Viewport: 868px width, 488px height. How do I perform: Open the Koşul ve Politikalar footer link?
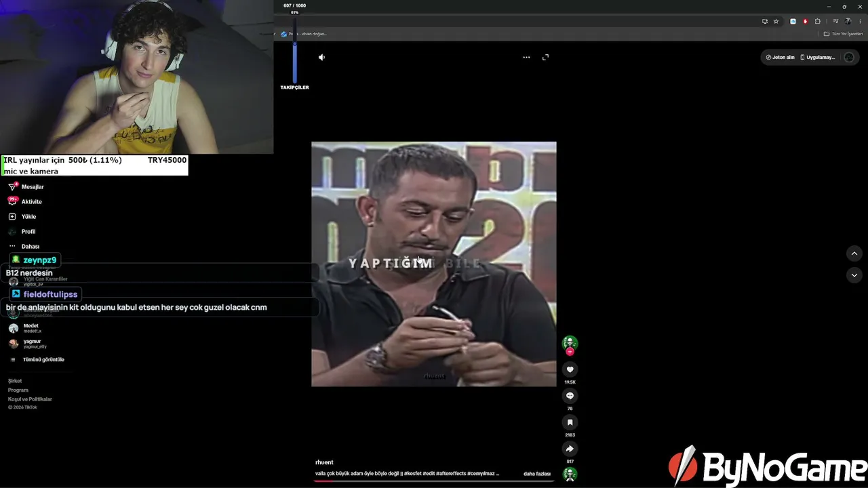30,399
